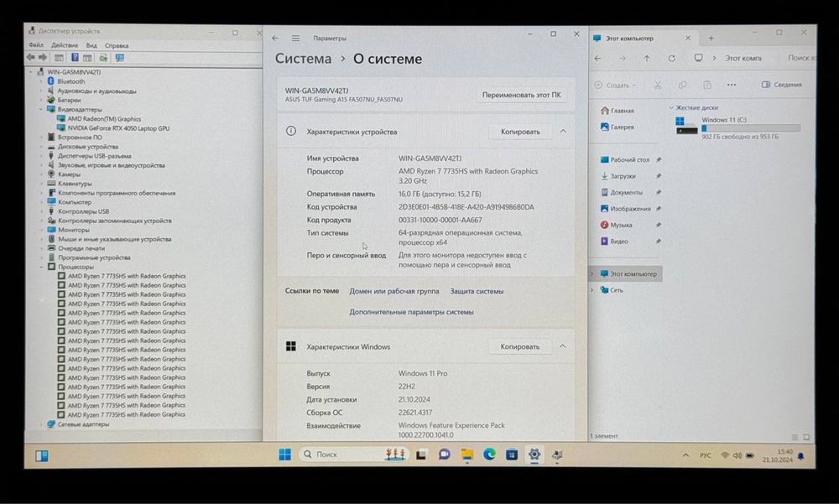Screen dimensions: 839x504
Task: Open help via the blue question mark icon
Action: click(75, 58)
